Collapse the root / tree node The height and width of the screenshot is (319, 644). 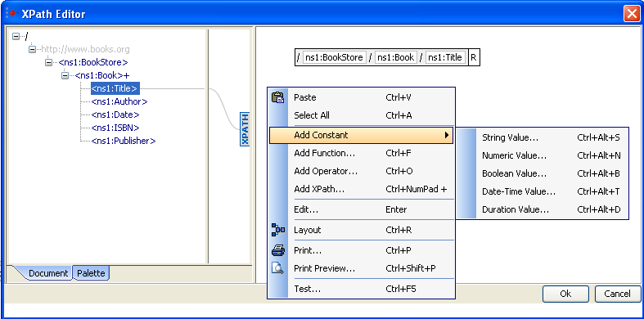[x=16, y=37]
